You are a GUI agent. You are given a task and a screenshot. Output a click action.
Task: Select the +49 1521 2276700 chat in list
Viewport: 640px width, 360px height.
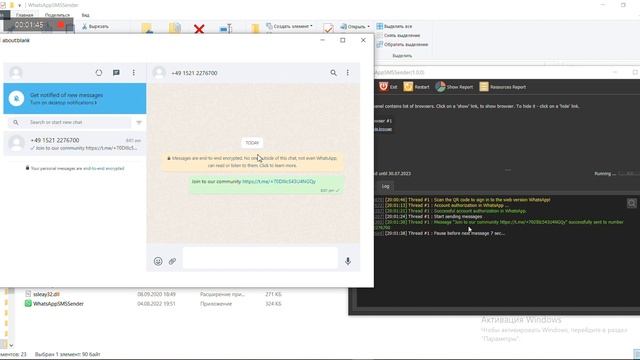click(75, 144)
